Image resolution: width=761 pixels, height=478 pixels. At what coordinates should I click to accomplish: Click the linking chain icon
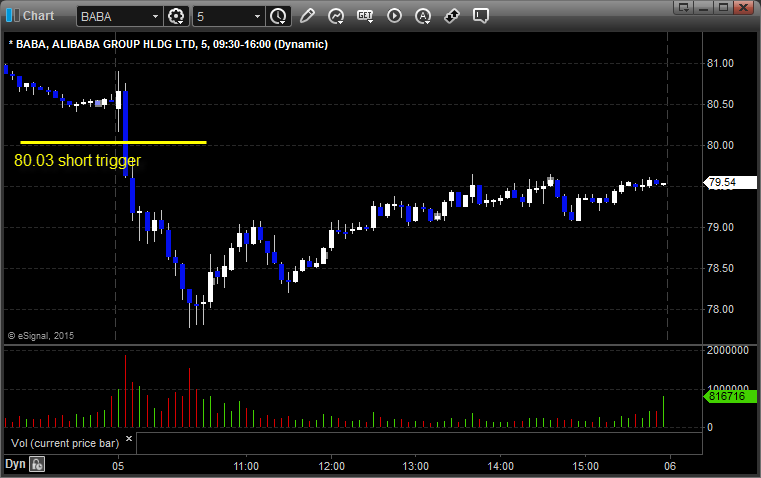click(x=452, y=16)
